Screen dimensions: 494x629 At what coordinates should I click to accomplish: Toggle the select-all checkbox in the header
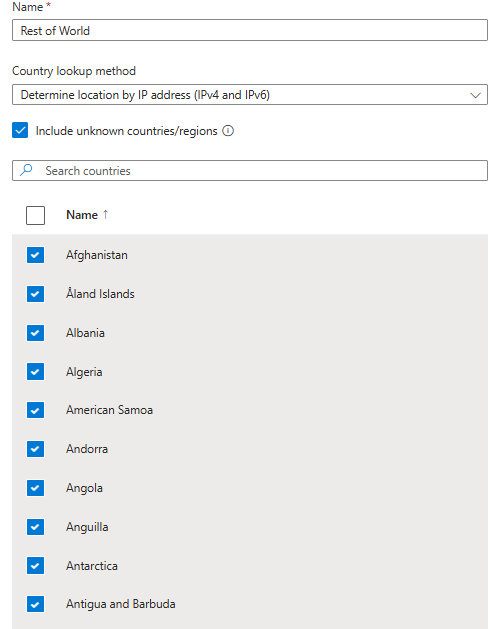(35, 215)
